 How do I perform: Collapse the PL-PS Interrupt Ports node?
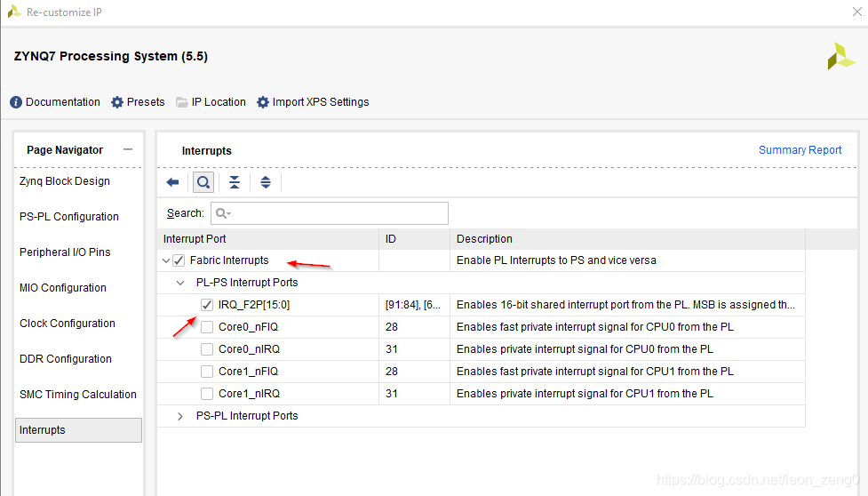[x=180, y=283]
